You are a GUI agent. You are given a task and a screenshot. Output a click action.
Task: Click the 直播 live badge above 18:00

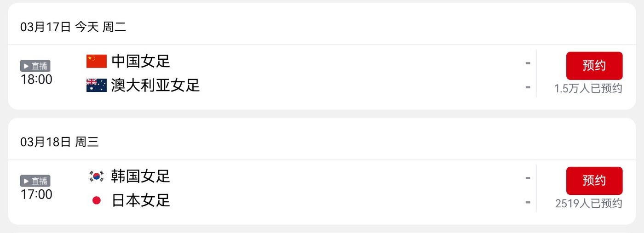pyautogui.click(x=35, y=66)
